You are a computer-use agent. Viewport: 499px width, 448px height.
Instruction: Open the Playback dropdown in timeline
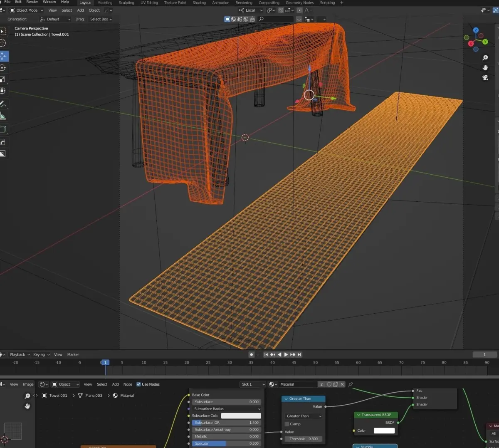pos(20,354)
